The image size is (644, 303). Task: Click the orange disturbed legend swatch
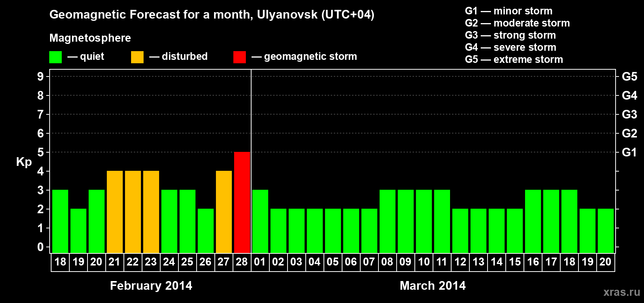[137, 57]
